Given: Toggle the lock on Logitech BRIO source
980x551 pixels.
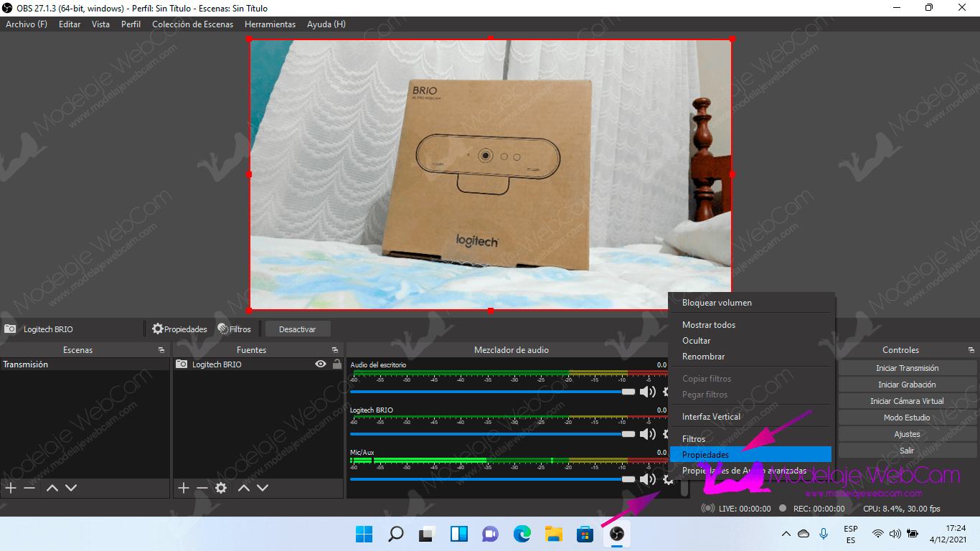Looking at the screenshot, I should pyautogui.click(x=336, y=364).
